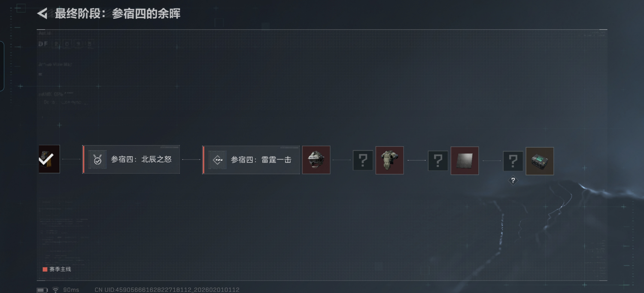This screenshot has height=293, width=644.
Task: Select the third locked question-mark mission
Action: (513, 161)
